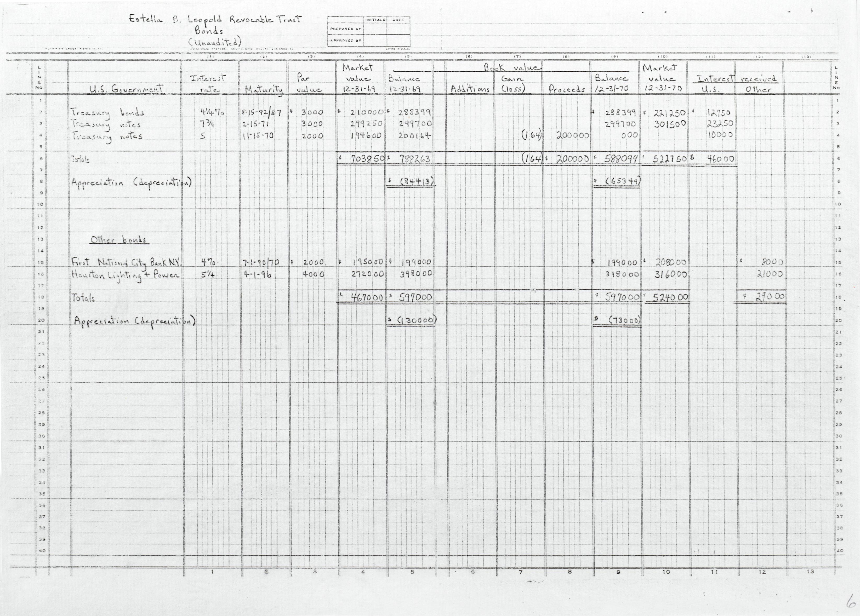
Task: Click the 'Treasury bonds' row label
Action: [107, 113]
